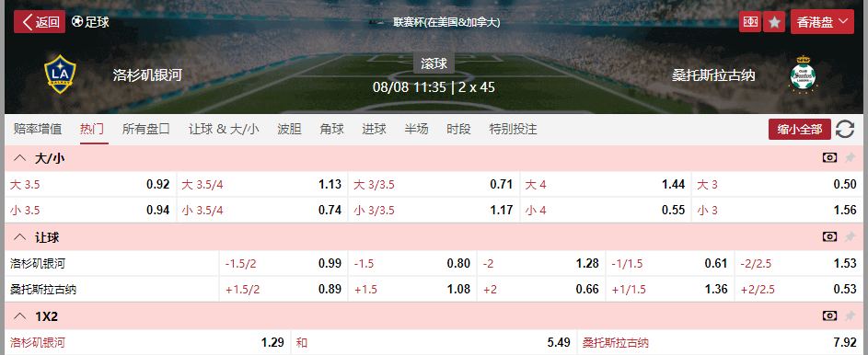Switch to 进球 tab
The image size is (868, 355).
point(375,130)
